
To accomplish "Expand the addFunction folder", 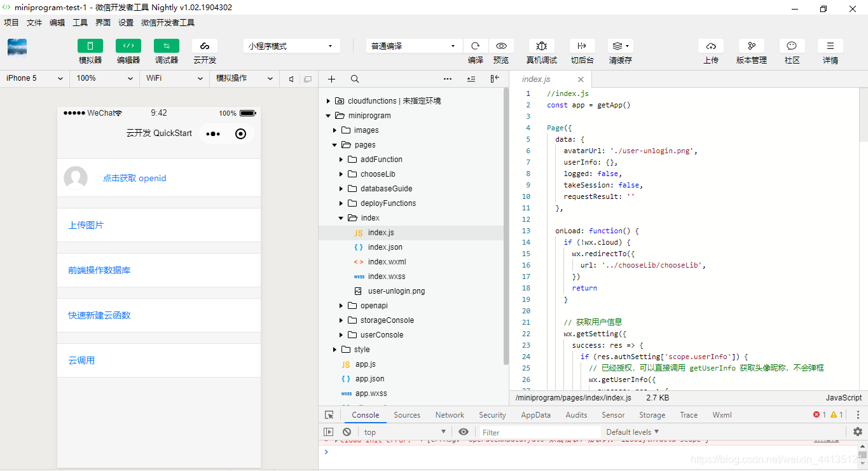I will [341, 160].
